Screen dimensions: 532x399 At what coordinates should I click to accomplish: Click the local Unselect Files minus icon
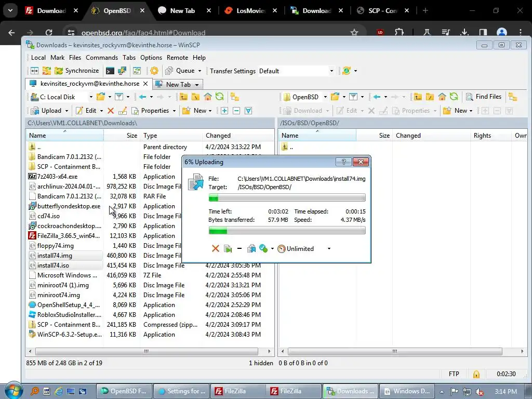pos(236,111)
